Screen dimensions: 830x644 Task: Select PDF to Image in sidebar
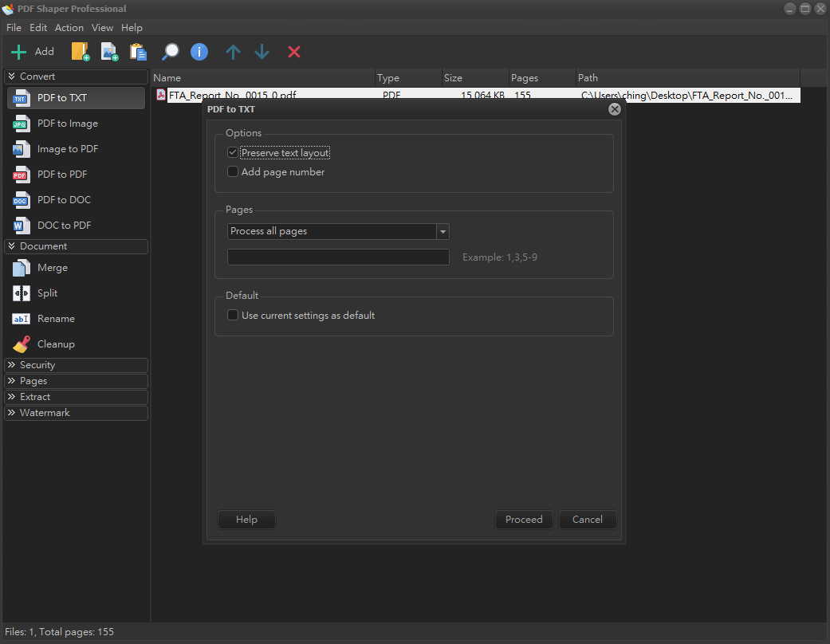pyautogui.click(x=67, y=124)
